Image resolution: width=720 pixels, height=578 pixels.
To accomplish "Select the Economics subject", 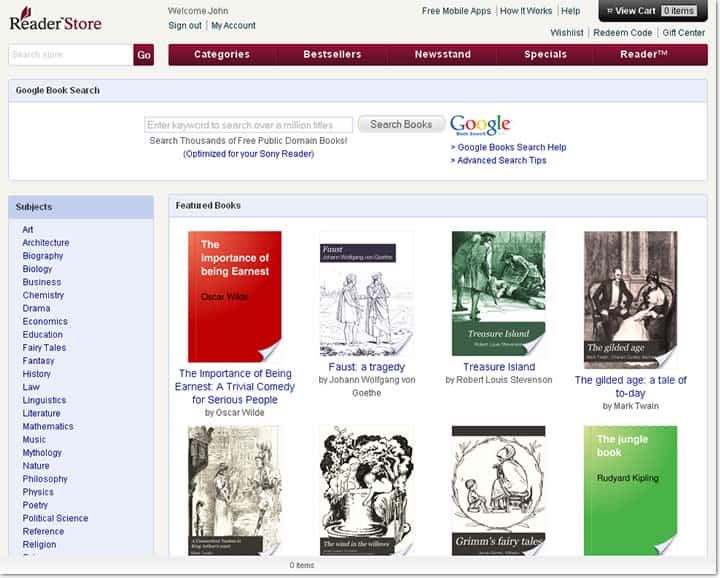I will click(45, 321).
